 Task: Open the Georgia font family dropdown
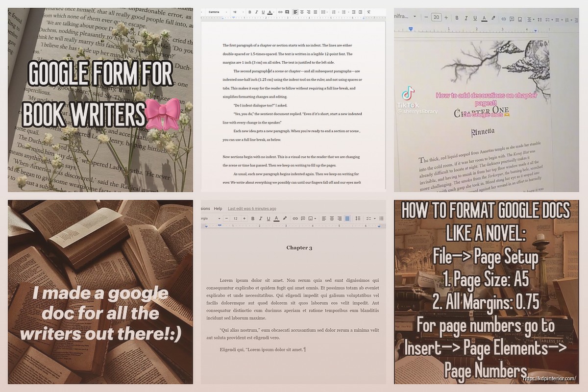coord(211,219)
